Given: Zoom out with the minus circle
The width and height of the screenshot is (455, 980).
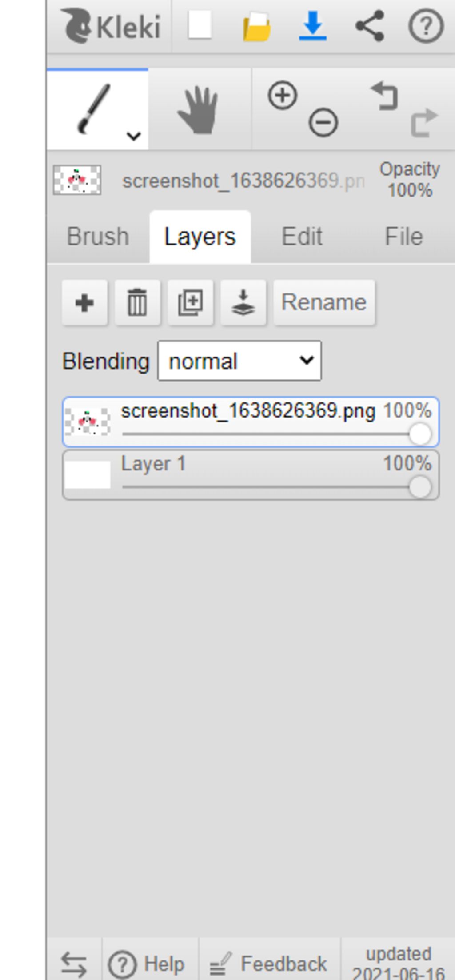Looking at the screenshot, I should 323,122.
